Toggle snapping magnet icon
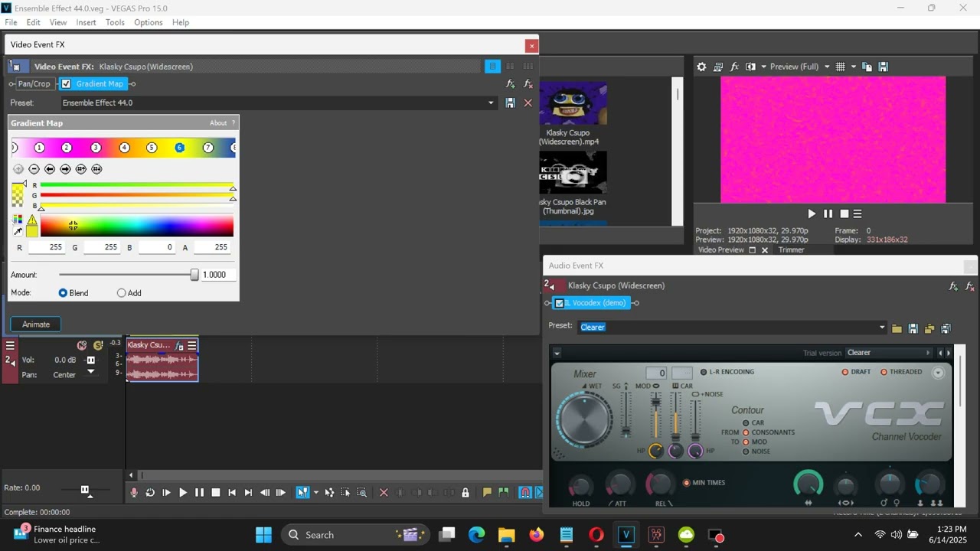The width and height of the screenshot is (980, 551). pyautogui.click(x=525, y=493)
